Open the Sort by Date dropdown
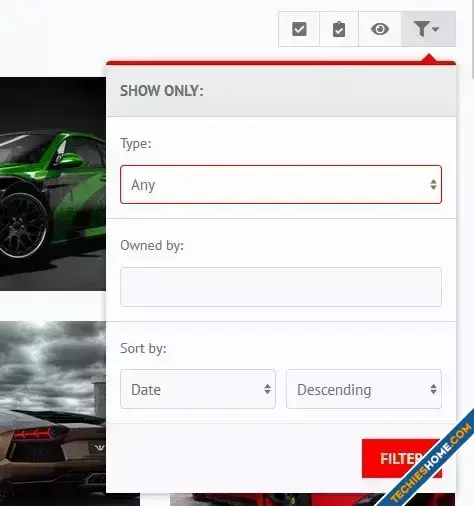This screenshot has width=474, height=506. 198,389
